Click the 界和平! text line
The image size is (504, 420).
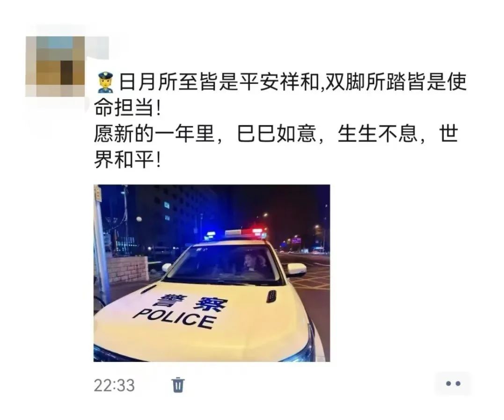(x=128, y=159)
